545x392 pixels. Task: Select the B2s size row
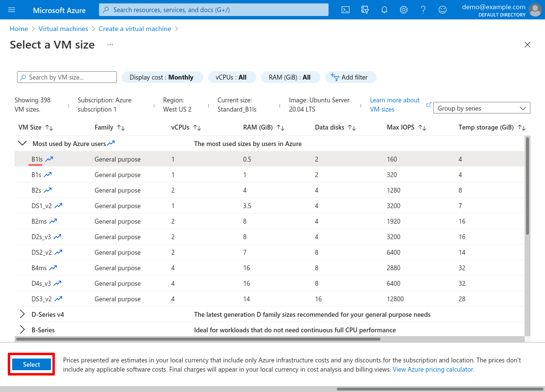(269, 190)
